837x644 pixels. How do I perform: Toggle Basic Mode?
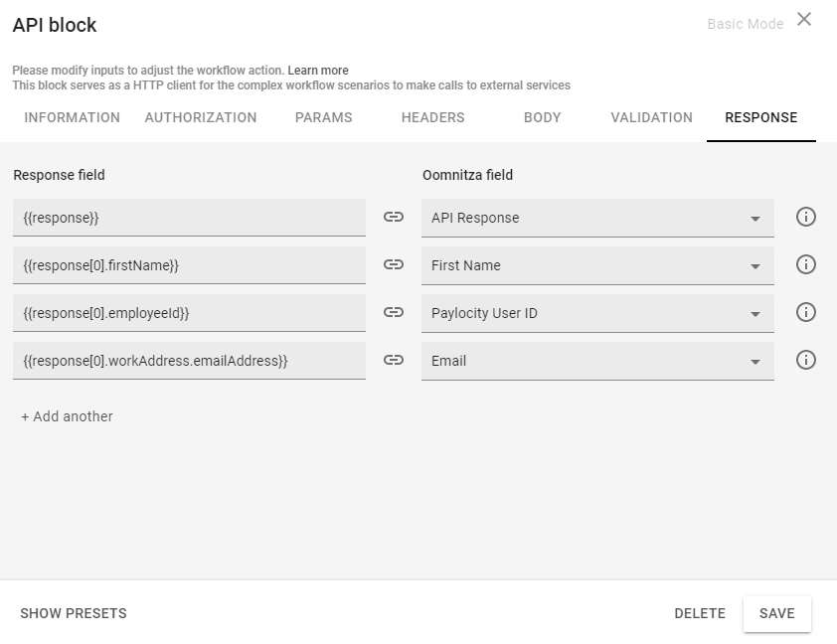[745, 24]
